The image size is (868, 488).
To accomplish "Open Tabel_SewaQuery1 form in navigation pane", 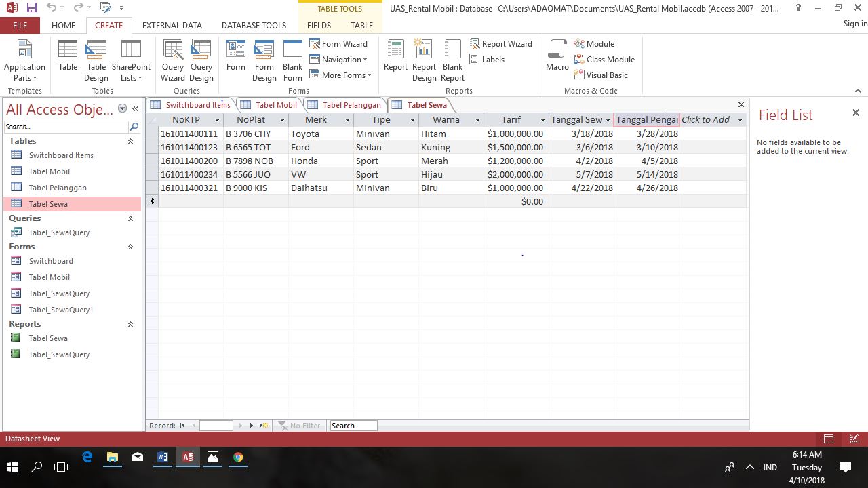I will (x=71, y=310).
